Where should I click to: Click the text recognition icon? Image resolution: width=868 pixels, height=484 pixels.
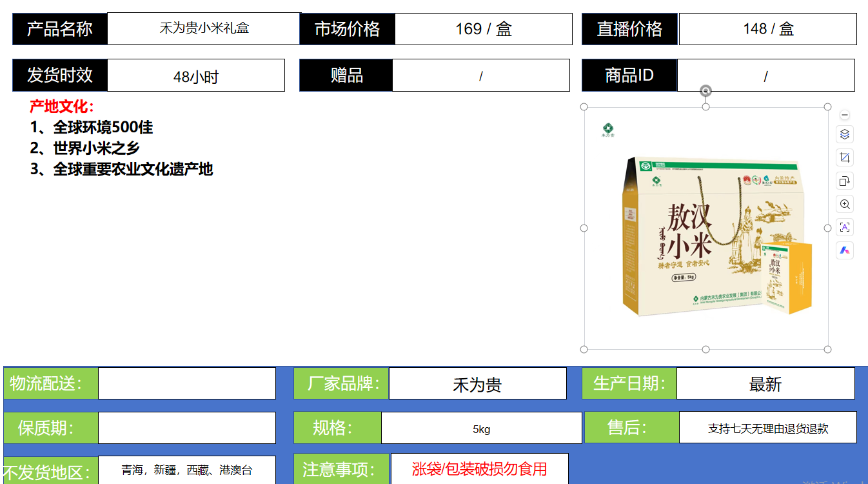pyautogui.click(x=845, y=227)
